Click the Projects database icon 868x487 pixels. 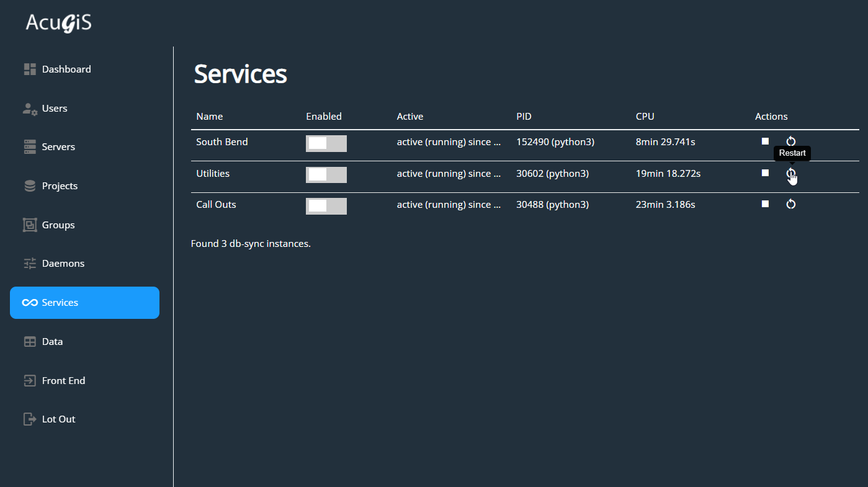tap(30, 186)
